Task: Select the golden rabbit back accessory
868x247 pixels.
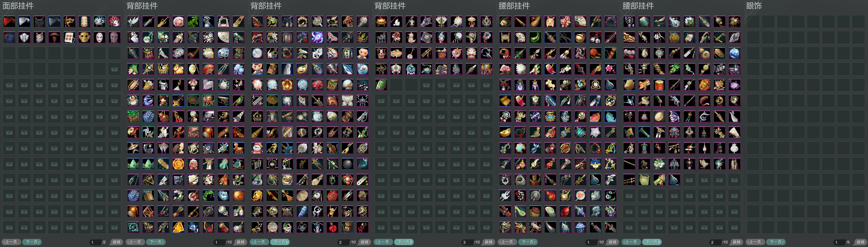Action: pyautogui.click(x=178, y=69)
